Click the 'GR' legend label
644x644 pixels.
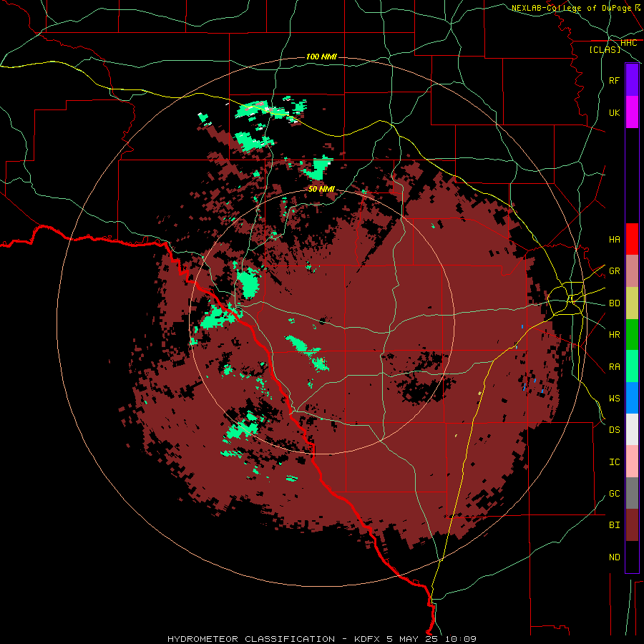coord(614,271)
